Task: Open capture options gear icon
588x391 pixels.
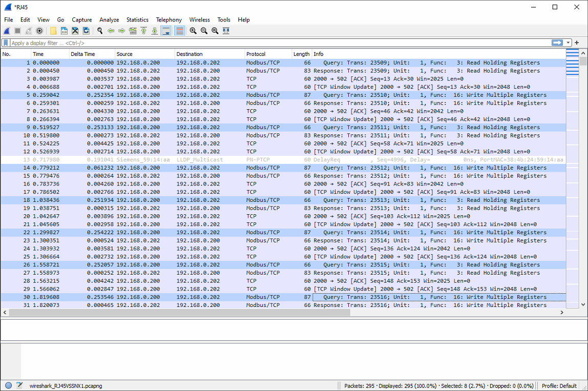Action: [x=39, y=31]
